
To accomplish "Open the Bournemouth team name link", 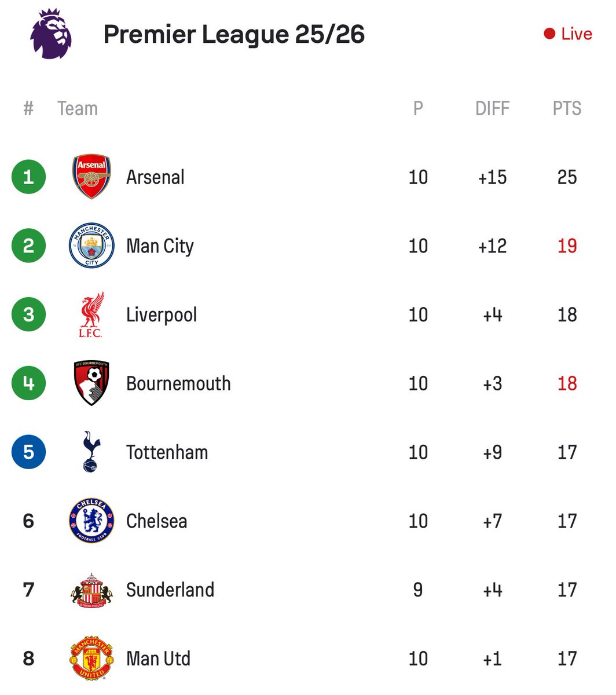I will tap(178, 383).
